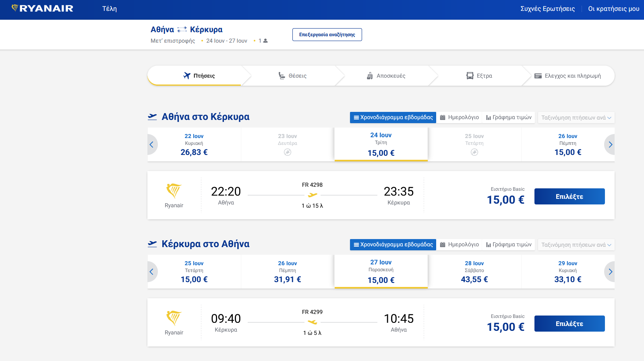
Task: Click calendar icon in return Ημερολόγιο button
Action: point(443,245)
